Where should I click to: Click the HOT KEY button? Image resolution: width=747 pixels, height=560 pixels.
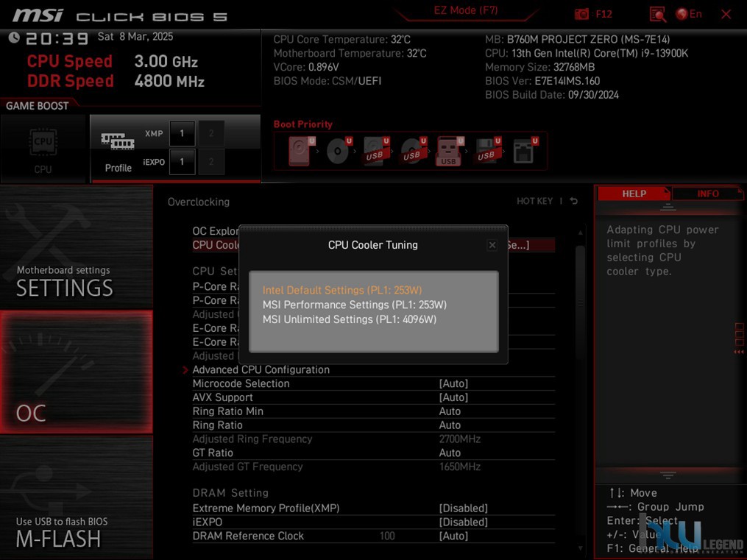534,201
